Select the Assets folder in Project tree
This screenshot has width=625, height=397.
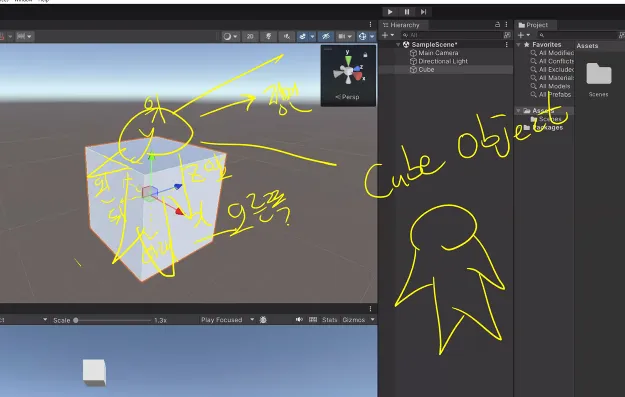[x=543, y=110]
